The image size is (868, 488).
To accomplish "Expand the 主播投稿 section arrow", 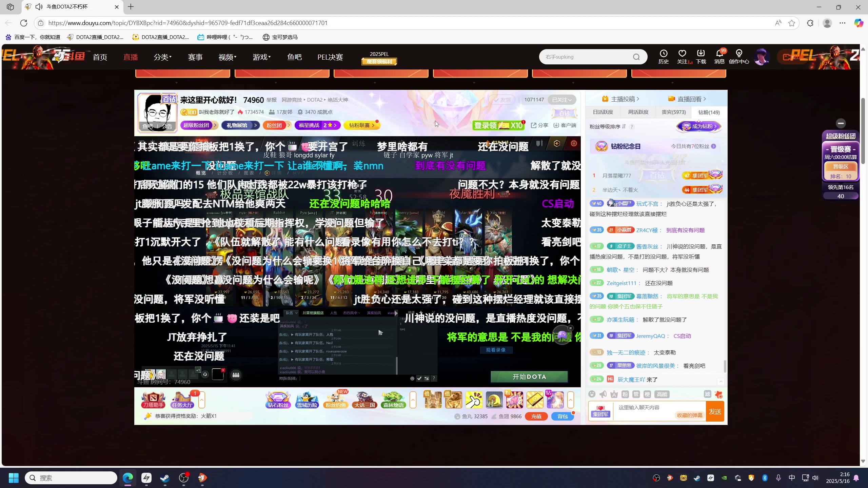I will tap(638, 99).
